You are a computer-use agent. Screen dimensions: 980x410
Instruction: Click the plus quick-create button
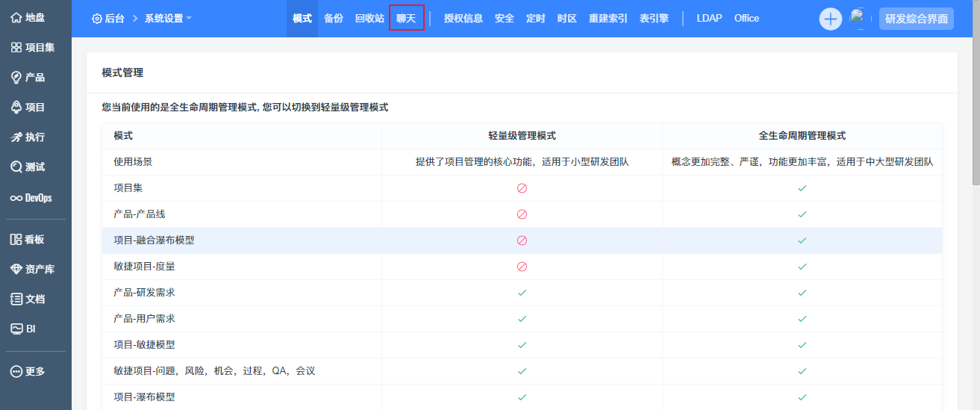(x=831, y=19)
